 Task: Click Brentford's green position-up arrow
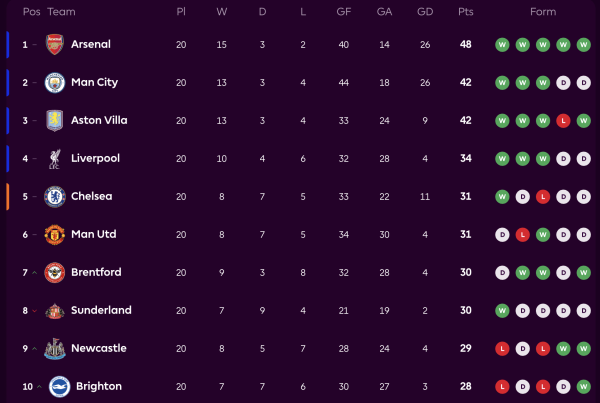36,272
